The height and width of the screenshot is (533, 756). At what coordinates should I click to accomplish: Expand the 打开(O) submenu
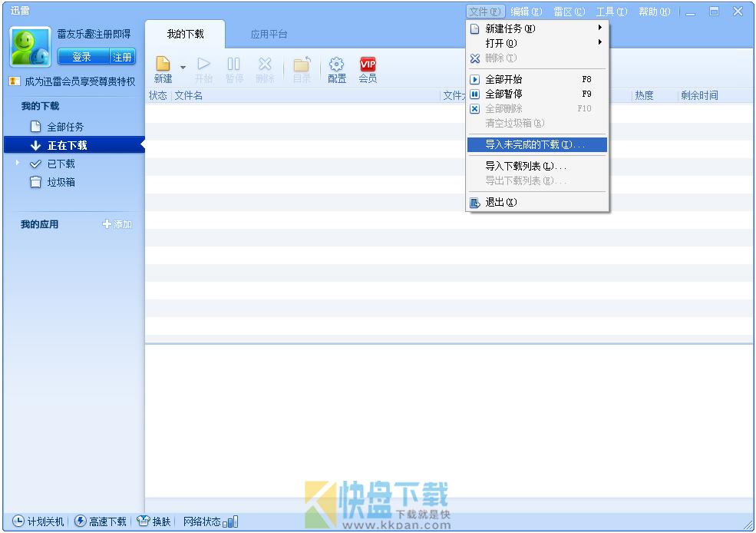pos(537,43)
